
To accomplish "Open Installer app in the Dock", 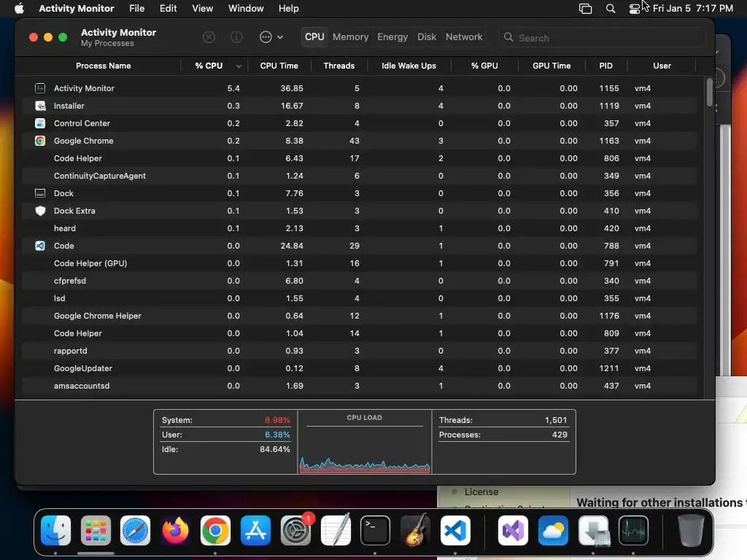I will click(x=593, y=530).
